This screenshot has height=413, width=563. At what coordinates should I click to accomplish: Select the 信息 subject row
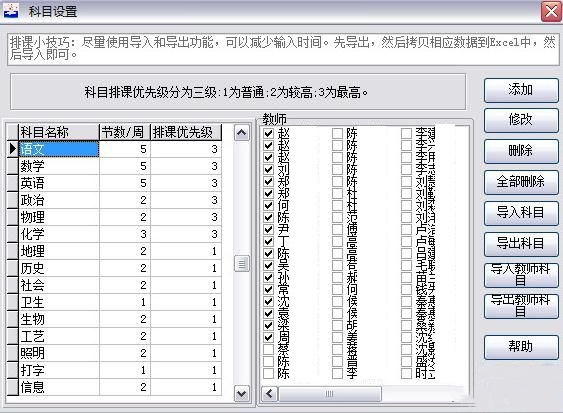pyautogui.click(x=120, y=387)
